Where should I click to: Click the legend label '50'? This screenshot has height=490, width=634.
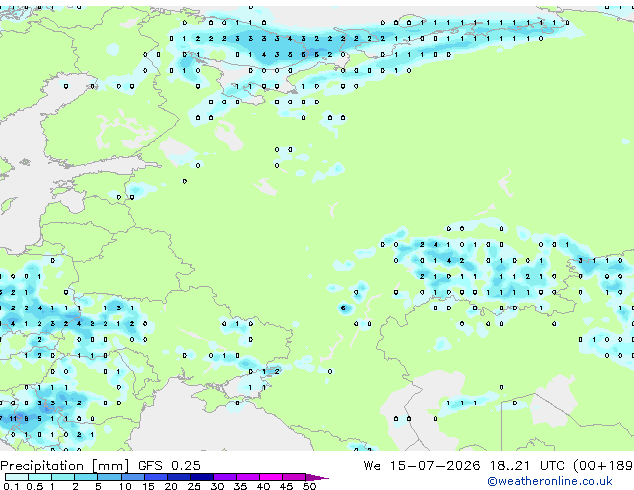(x=309, y=486)
